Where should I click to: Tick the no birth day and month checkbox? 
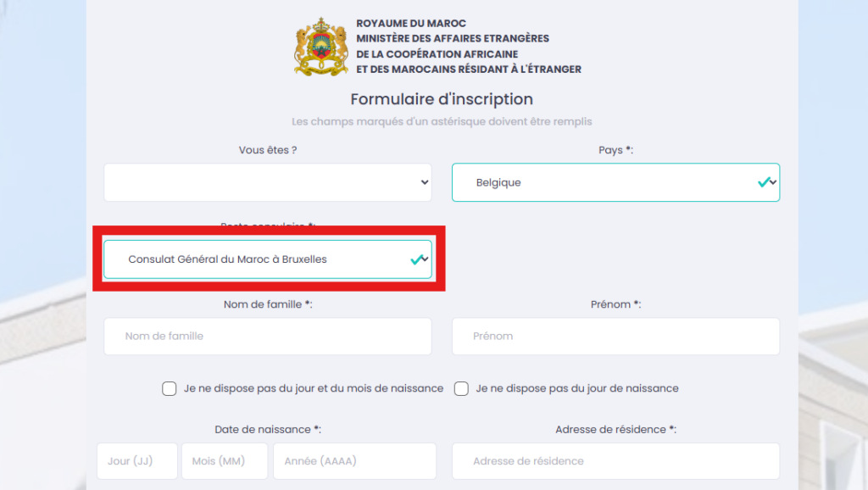[170, 389]
